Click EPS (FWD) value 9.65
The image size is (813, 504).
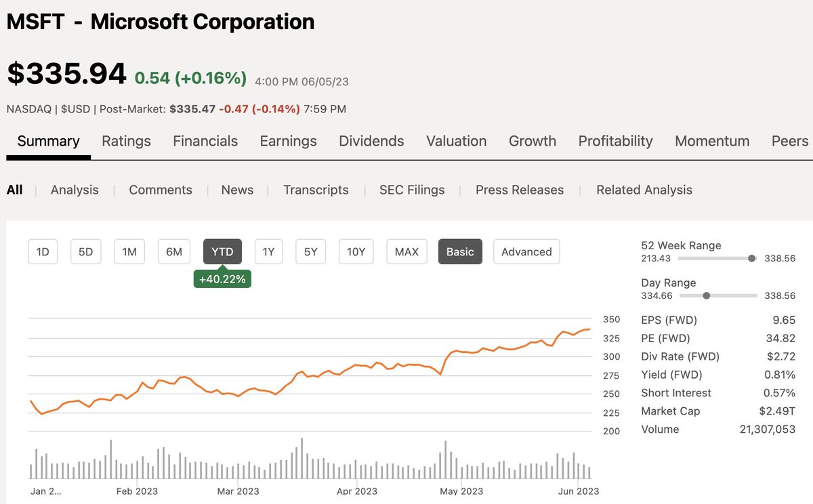pos(784,320)
